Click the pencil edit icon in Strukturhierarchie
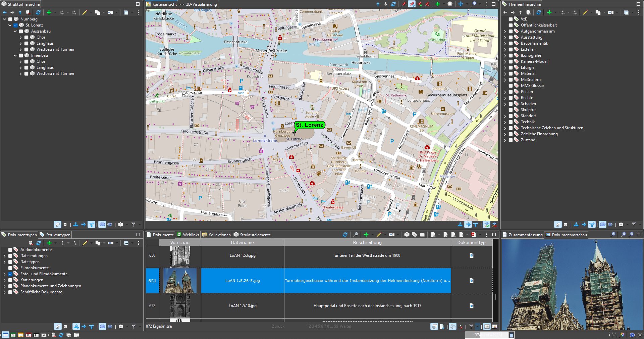 (x=85, y=12)
